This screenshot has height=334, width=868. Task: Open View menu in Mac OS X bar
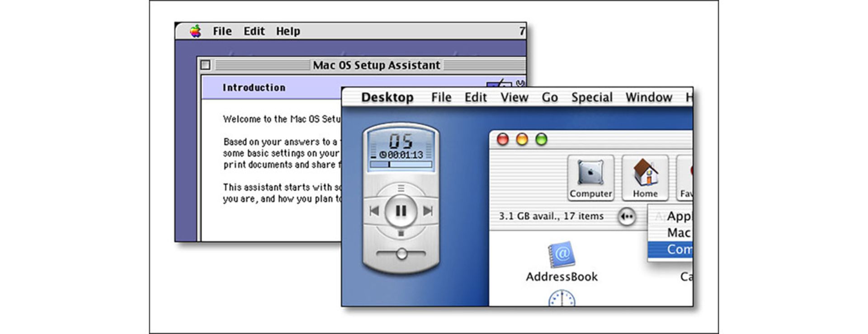[514, 98]
